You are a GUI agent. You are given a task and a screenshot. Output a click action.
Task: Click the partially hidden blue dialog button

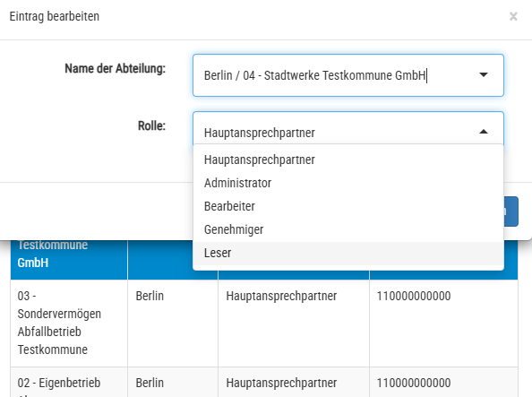click(x=511, y=211)
